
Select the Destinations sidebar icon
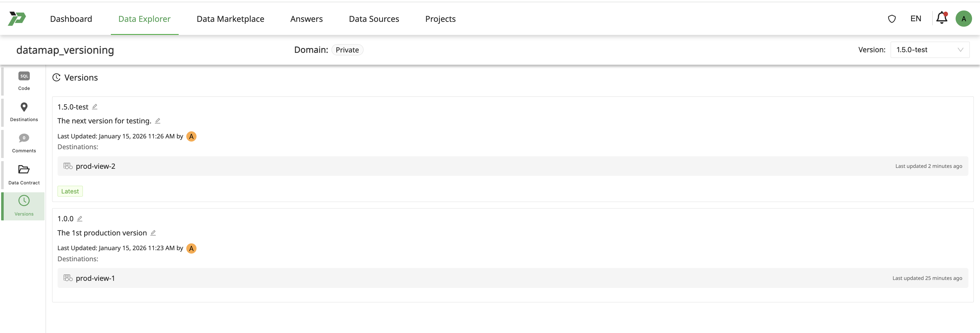(x=24, y=112)
